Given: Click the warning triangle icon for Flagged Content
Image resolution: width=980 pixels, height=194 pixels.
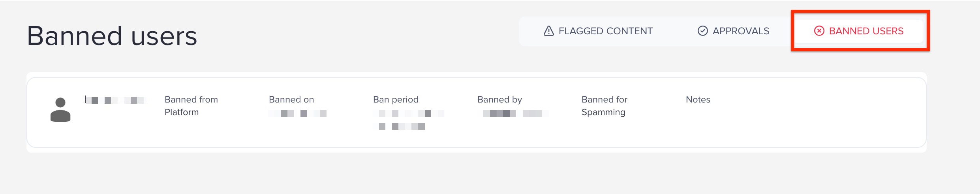Looking at the screenshot, I should point(548,31).
